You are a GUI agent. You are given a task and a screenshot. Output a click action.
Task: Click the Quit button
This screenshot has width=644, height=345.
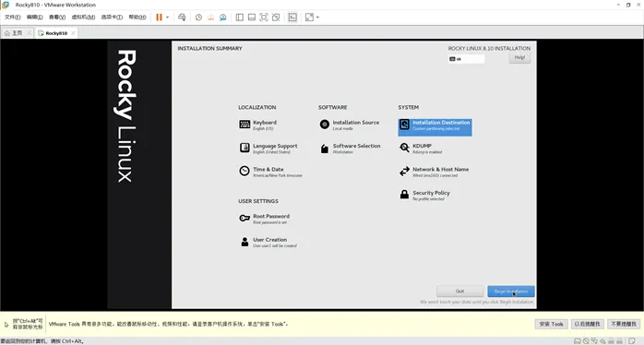coord(460,291)
